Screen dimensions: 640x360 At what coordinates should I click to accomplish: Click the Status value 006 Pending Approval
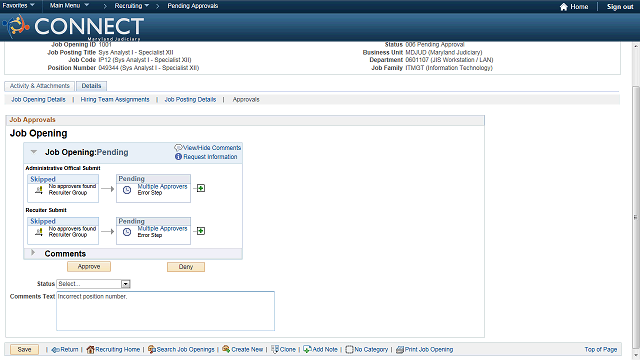pos(435,44)
